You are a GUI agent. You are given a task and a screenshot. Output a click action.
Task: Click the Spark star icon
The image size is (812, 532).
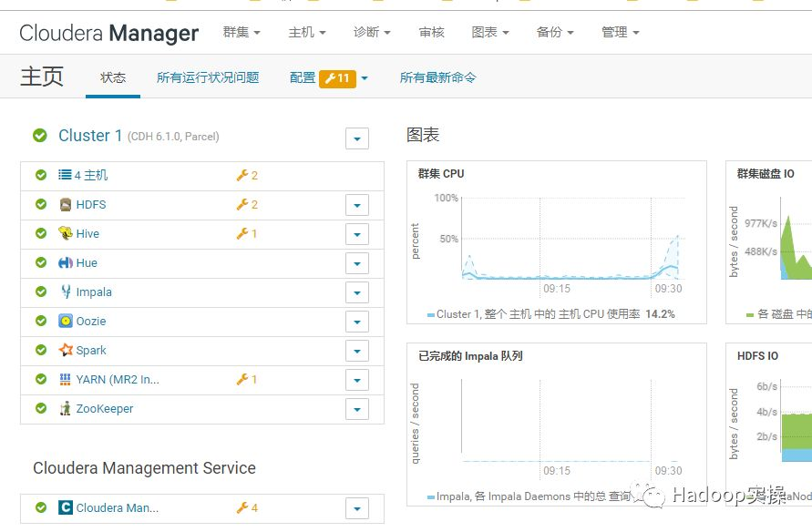pyautogui.click(x=66, y=350)
